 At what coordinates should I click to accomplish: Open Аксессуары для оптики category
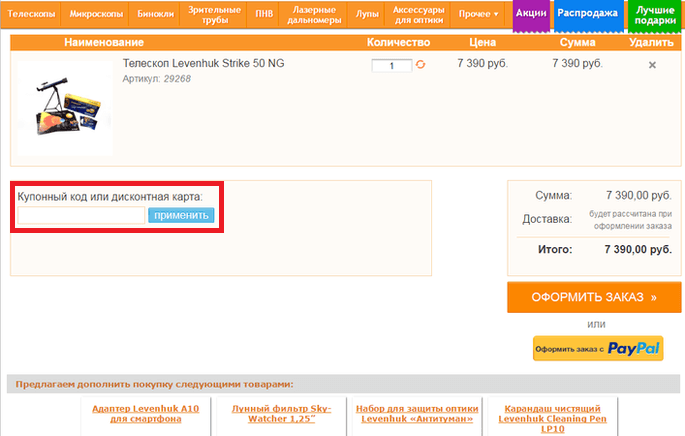(x=419, y=14)
